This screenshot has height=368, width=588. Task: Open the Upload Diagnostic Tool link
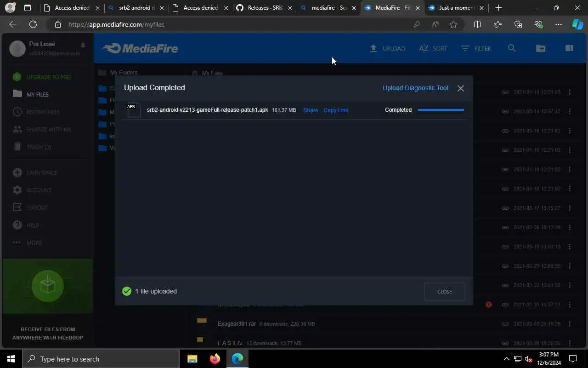(x=415, y=88)
